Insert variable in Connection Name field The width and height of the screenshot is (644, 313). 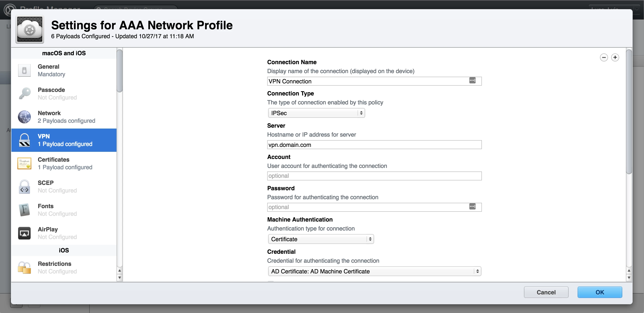tap(472, 80)
